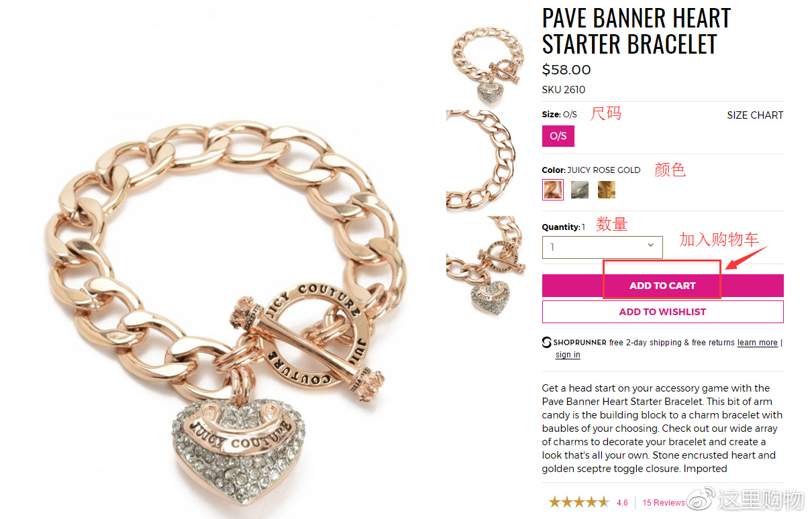
Task: Click the Pave Banner Heart Starter Bracelet title
Action: pos(636,31)
